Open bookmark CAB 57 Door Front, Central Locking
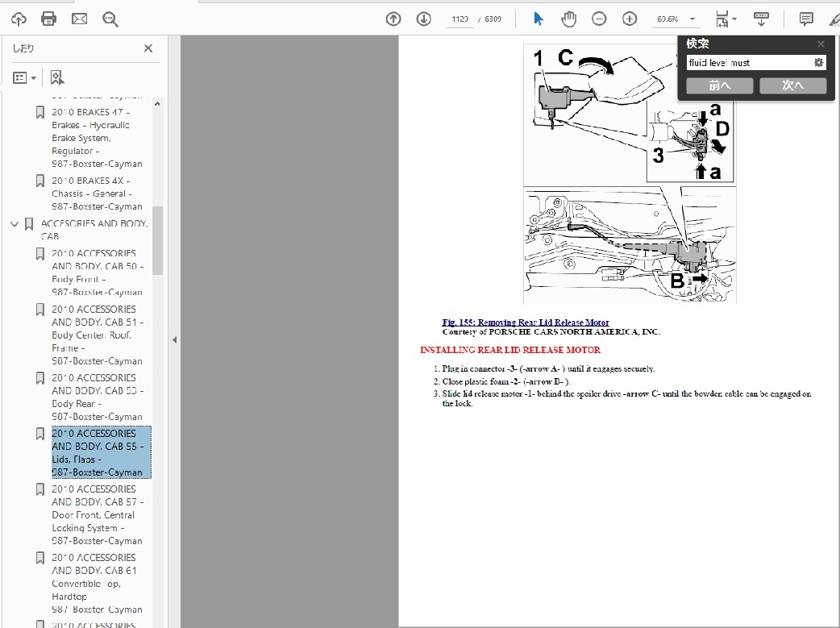The image size is (840, 628). point(97,515)
